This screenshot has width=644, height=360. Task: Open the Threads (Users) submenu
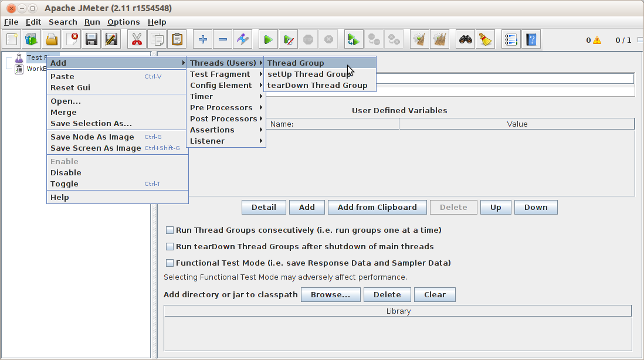click(x=226, y=63)
